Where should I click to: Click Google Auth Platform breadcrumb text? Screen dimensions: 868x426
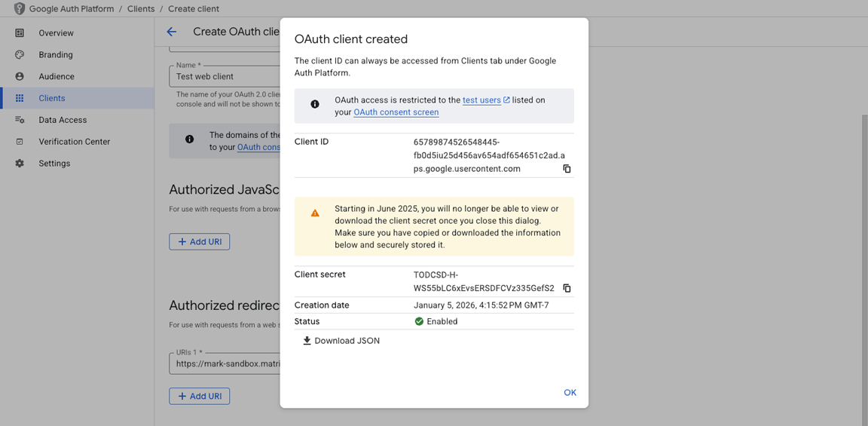pos(72,9)
